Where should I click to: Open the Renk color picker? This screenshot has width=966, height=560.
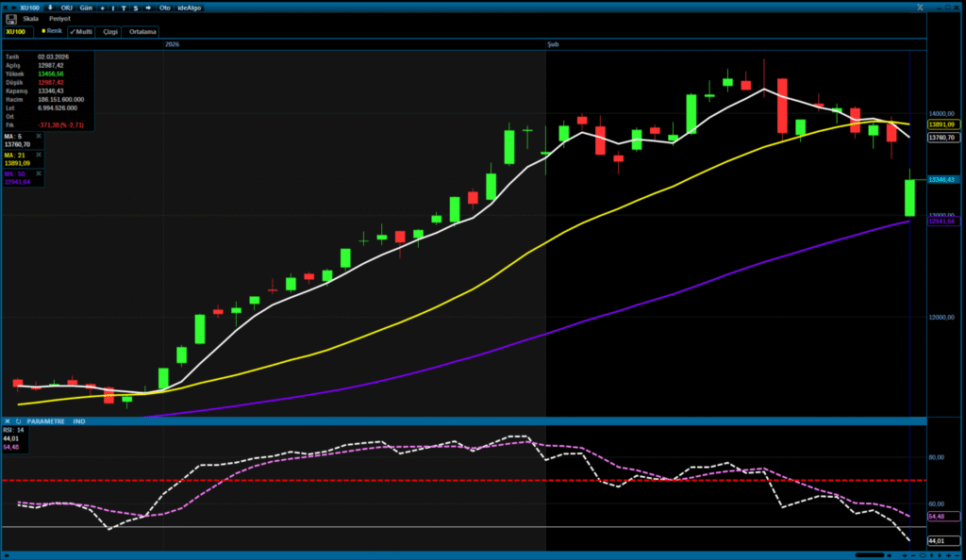point(51,31)
